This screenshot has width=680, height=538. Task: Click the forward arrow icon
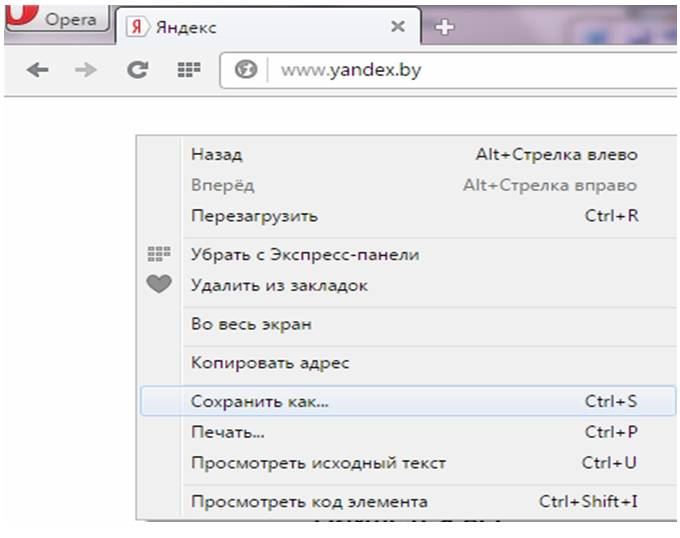[87, 70]
